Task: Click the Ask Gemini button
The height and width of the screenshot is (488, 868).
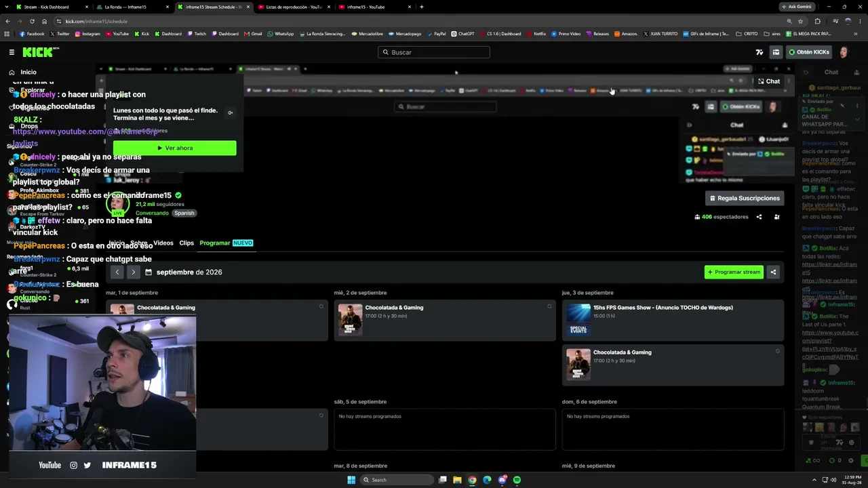Action: pyautogui.click(x=796, y=7)
